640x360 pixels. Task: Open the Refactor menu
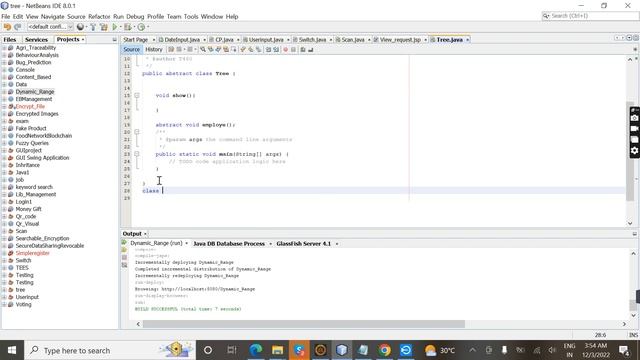tap(99, 17)
